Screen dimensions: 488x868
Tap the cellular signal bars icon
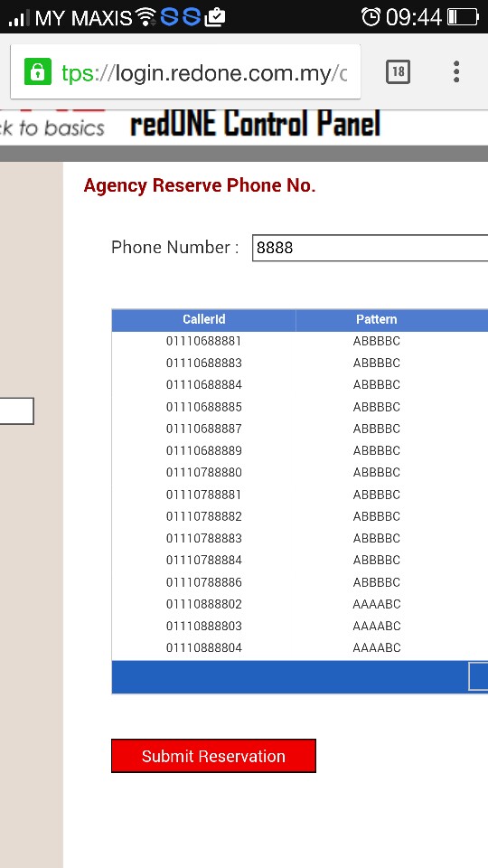tap(19, 18)
